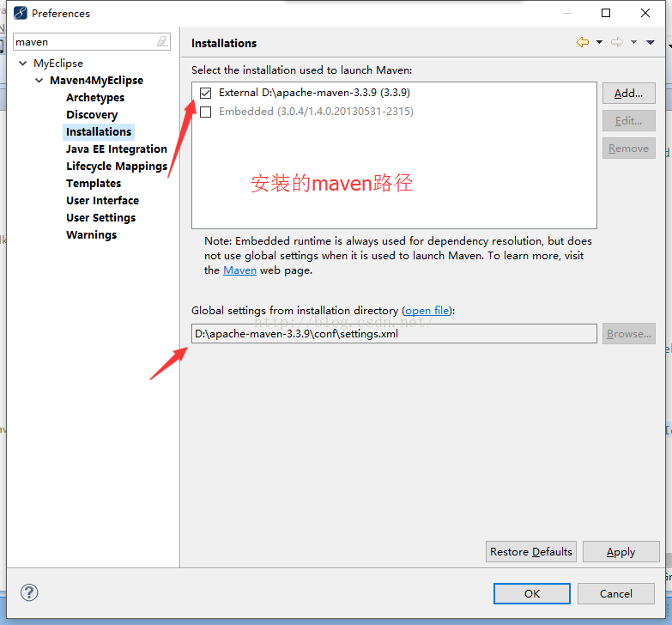
Task: Click the open file link
Action: (427, 311)
